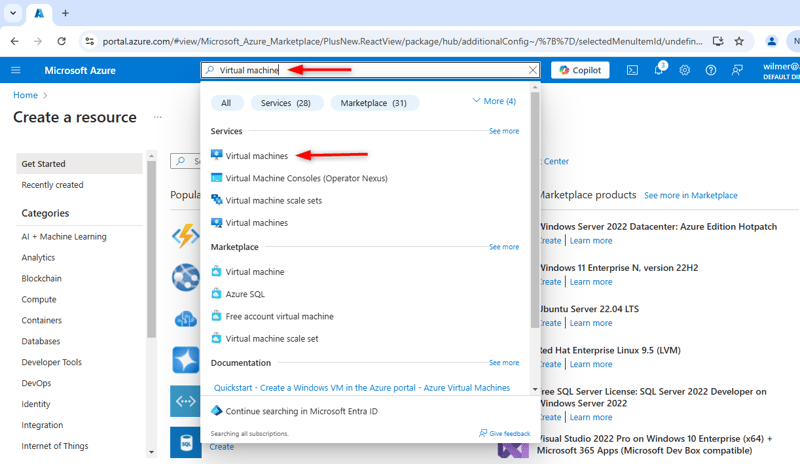Filter results by Services (28)

[x=286, y=103]
